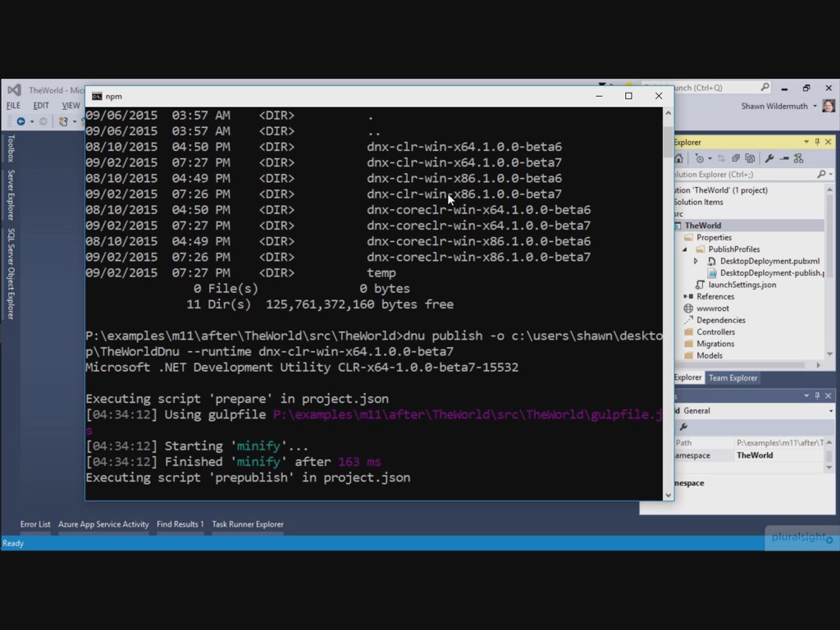Image resolution: width=840 pixels, height=630 pixels.
Task: Toggle the Solution Explorer auto-hide pin
Action: point(818,142)
